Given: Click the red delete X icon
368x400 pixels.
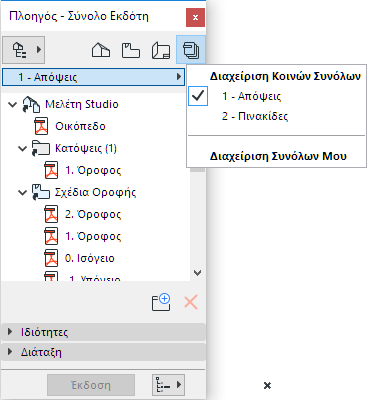Looking at the screenshot, I should 191,302.
